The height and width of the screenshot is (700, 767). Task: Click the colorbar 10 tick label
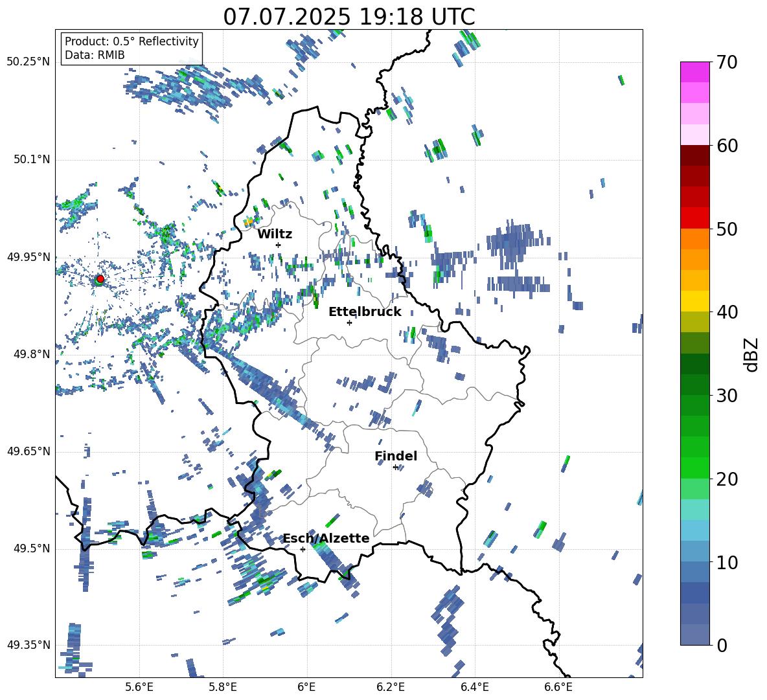point(727,562)
